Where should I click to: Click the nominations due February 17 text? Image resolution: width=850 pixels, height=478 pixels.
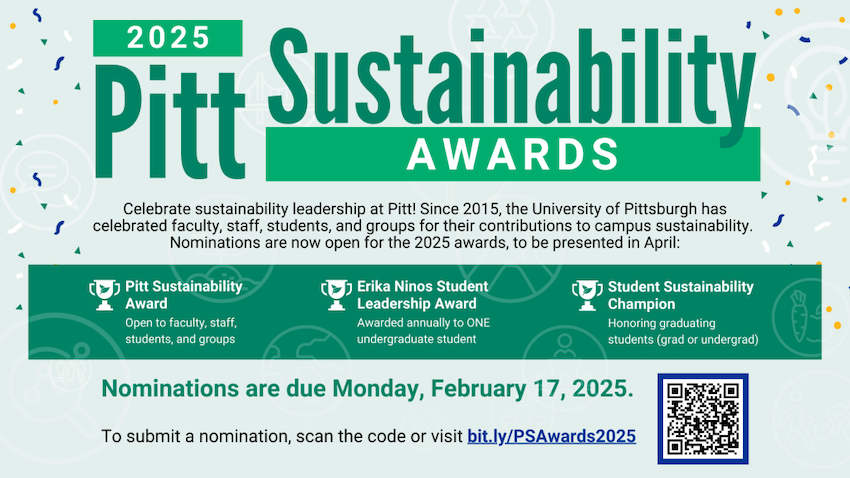368,388
